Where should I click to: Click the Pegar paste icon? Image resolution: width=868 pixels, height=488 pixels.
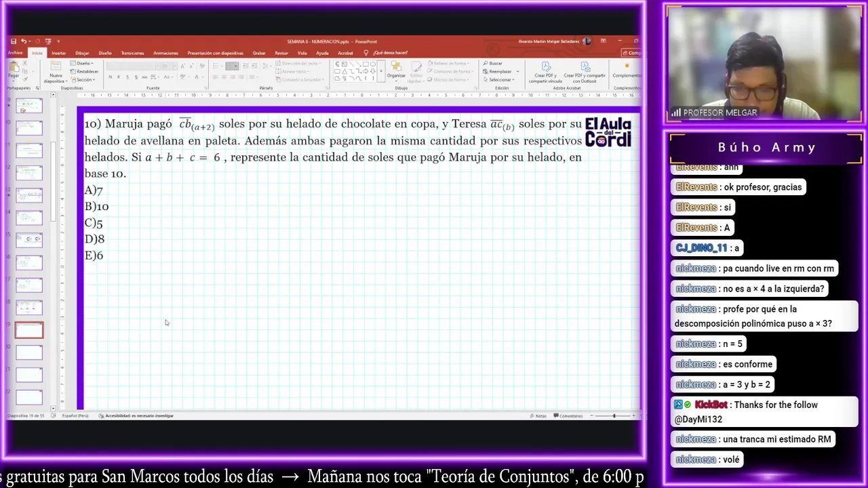point(14,67)
